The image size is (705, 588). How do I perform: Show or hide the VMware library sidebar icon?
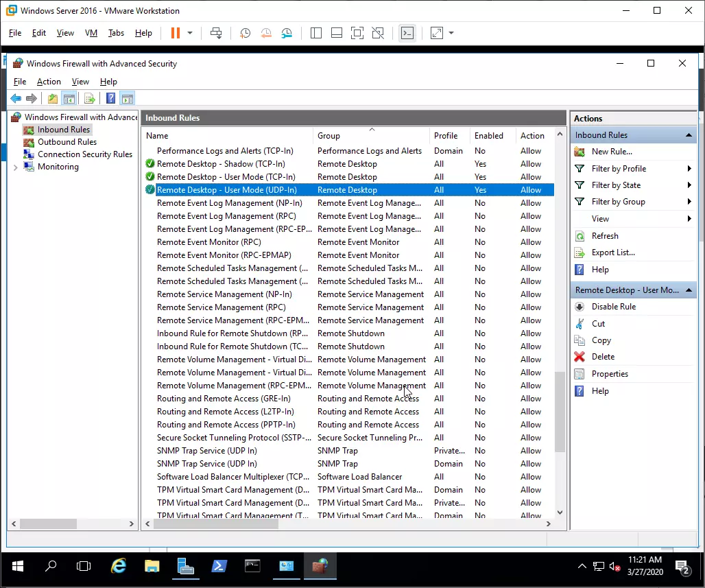click(316, 33)
